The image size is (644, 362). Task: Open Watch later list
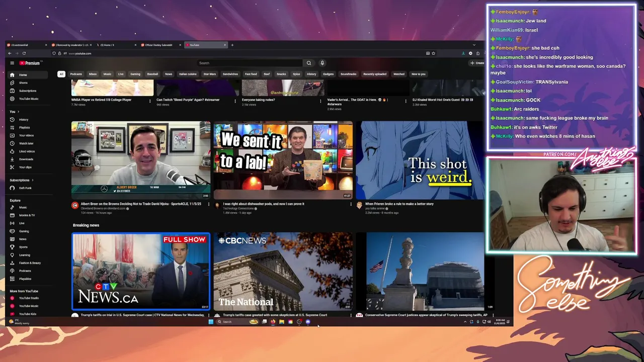click(26, 143)
